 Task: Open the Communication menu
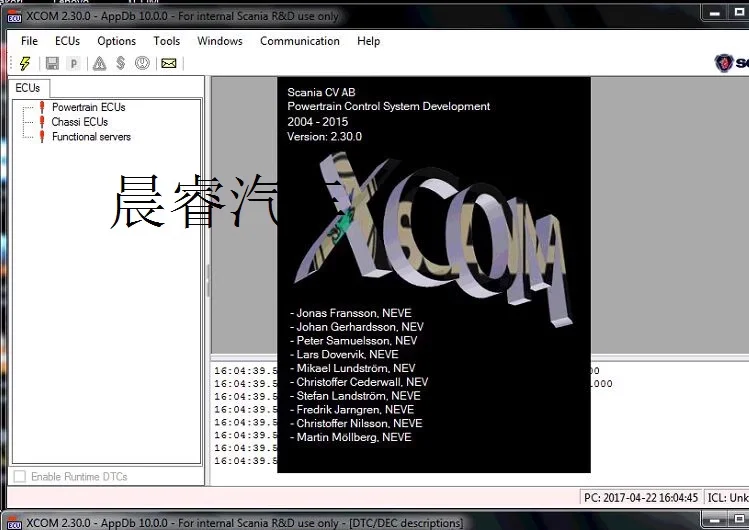point(300,41)
